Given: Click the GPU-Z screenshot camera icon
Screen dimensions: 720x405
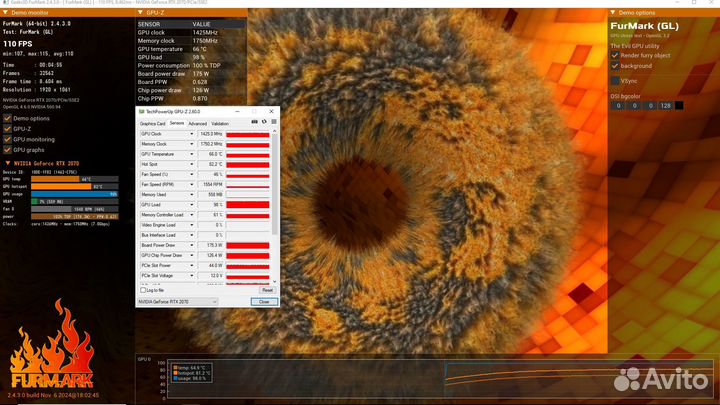Looking at the screenshot, I should 254,122.
